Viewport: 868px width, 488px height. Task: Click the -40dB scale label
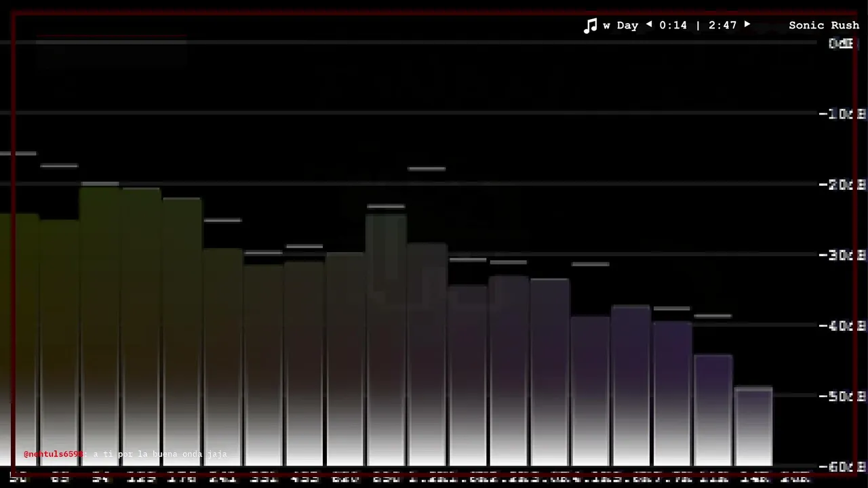pos(842,325)
